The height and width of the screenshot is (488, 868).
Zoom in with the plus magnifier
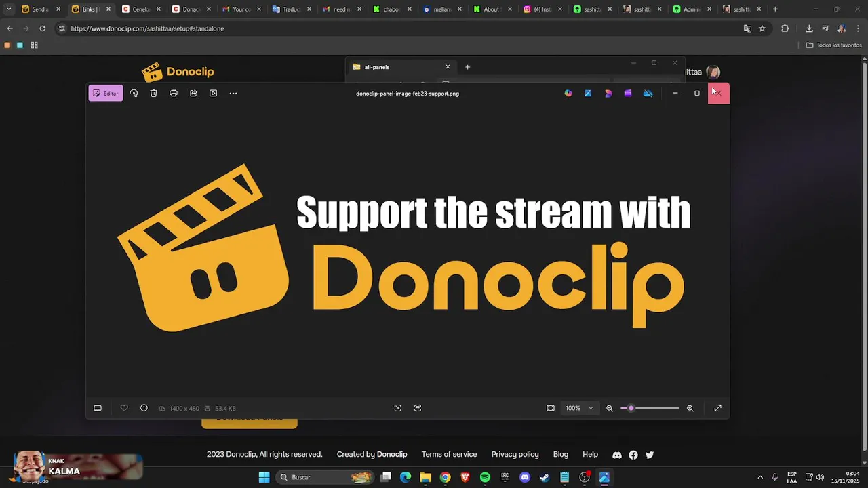point(690,408)
